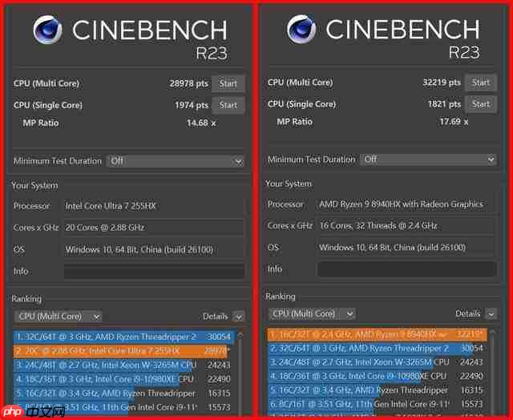Click the Cinebench logo in the AMD Ryzen panel
Image resolution: width=513 pixels, height=420 pixels.
pos(303,30)
